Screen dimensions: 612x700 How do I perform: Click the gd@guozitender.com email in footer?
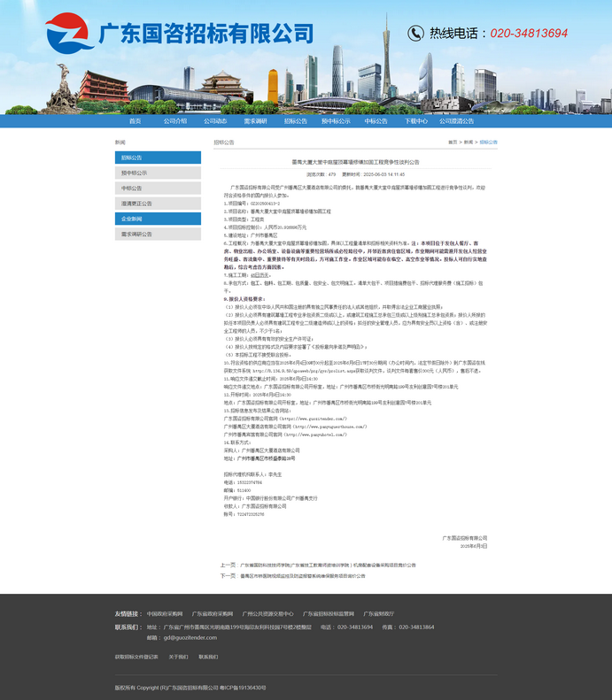190,638
